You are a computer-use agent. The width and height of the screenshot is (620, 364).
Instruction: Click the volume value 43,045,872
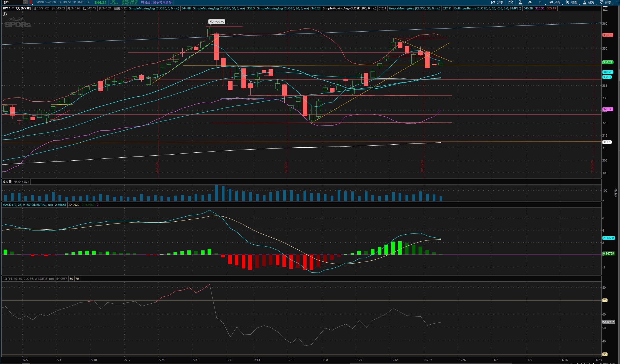tap(22, 182)
